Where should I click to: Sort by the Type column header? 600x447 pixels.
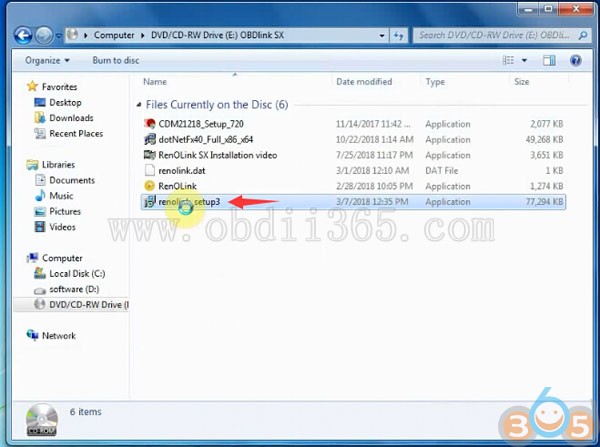click(x=435, y=82)
